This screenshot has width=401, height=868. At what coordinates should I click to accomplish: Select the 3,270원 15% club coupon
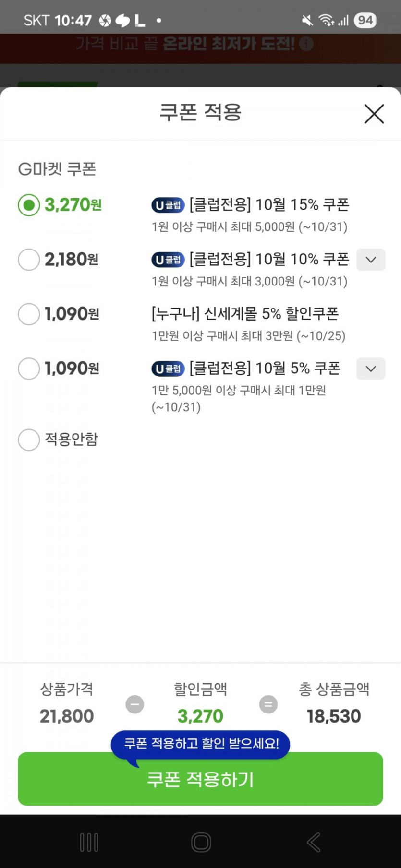[29, 205]
